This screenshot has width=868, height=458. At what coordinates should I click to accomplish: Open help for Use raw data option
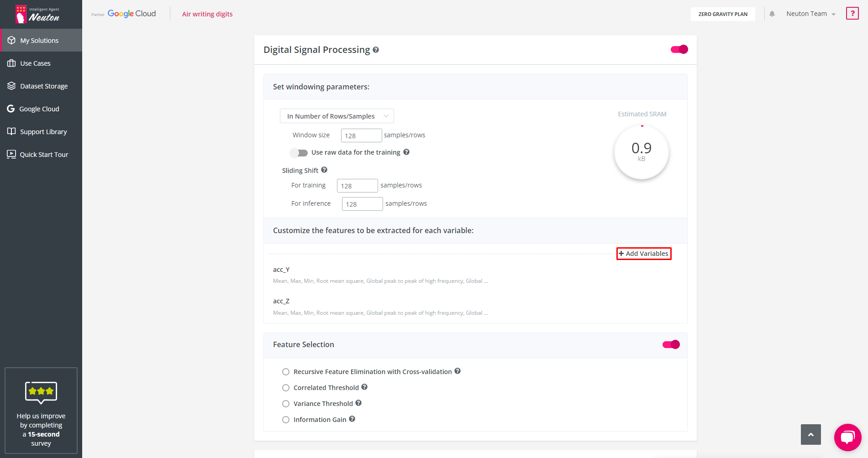coord(406,152)
